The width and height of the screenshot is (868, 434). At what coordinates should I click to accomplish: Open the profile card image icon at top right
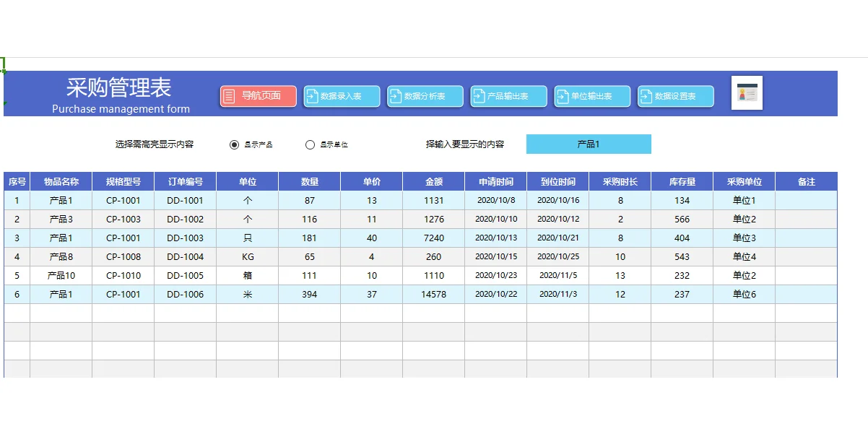click(x=747, y=93)
